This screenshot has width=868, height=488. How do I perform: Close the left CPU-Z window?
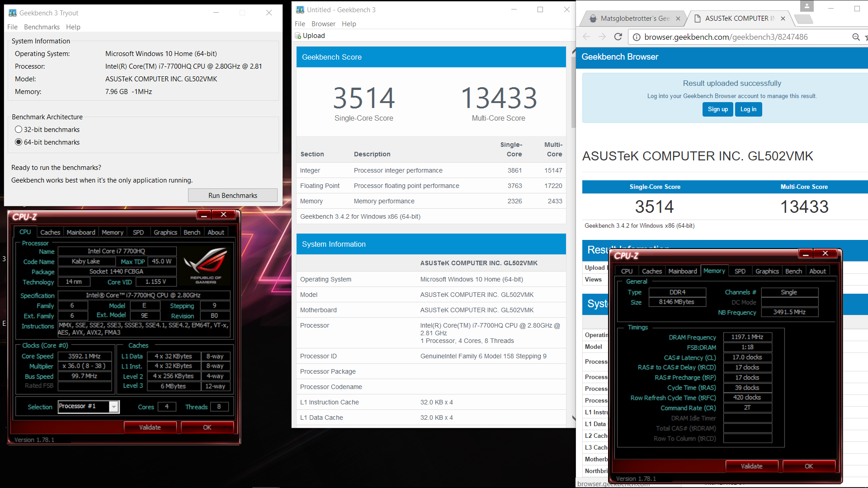click(223, 215)
